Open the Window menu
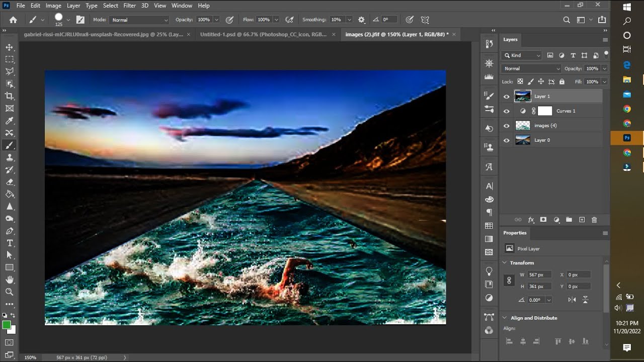Image resolution: width=644 pixels, height=362 pixels. (x=182, y=6)
